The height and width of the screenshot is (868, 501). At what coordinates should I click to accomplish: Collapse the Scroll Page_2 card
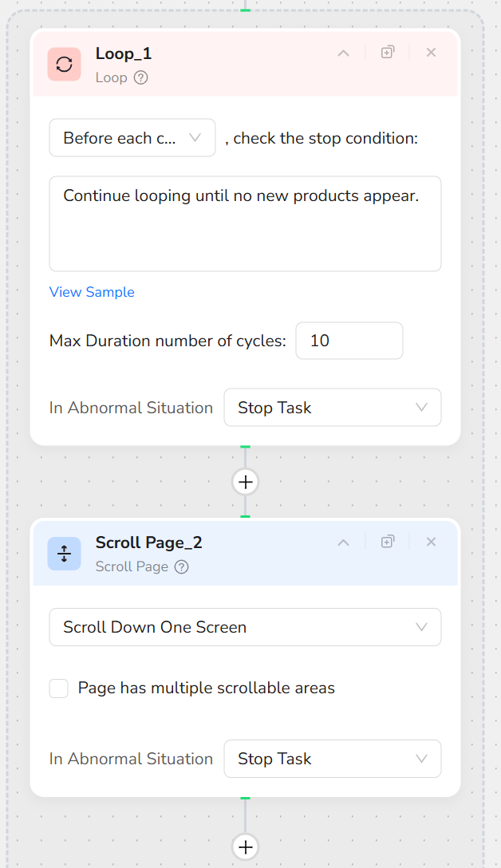point(343,542)
